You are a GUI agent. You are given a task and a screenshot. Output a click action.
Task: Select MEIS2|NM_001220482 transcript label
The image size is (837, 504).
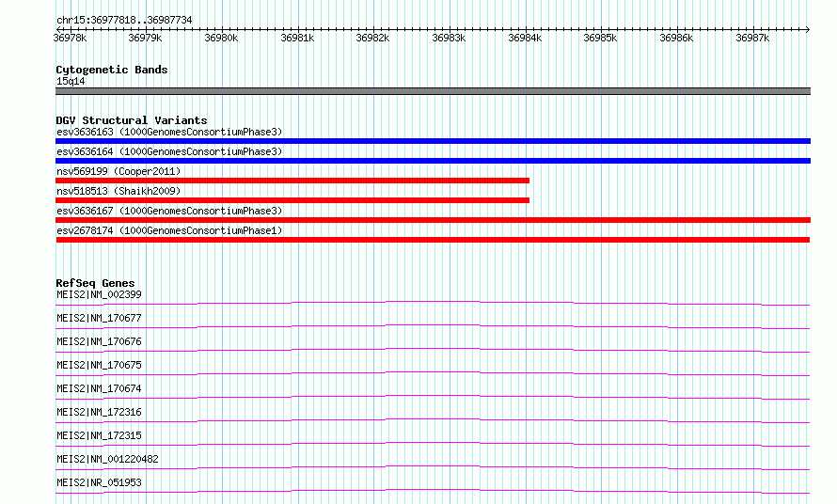(107, 459)
